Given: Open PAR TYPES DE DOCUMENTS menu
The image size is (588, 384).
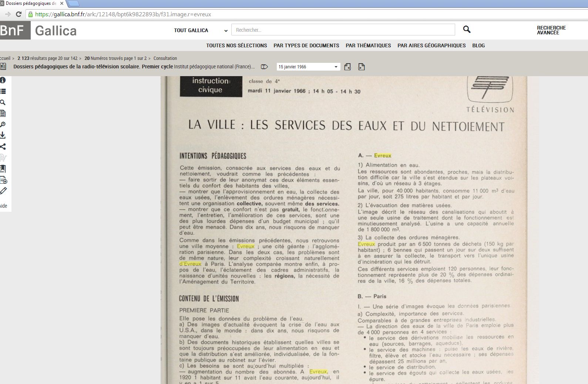Looking at the screenshot, I should tap(306, 45).
